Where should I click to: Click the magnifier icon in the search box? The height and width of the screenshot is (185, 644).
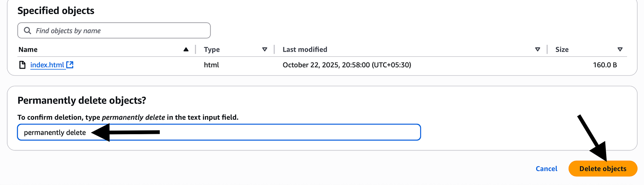tap(27, 31)
